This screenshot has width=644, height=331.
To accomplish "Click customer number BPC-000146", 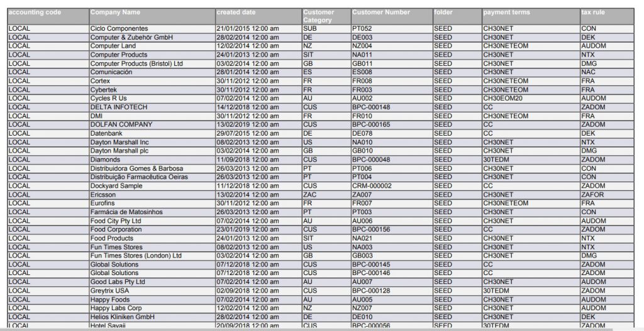I will (x=392, y=273).
